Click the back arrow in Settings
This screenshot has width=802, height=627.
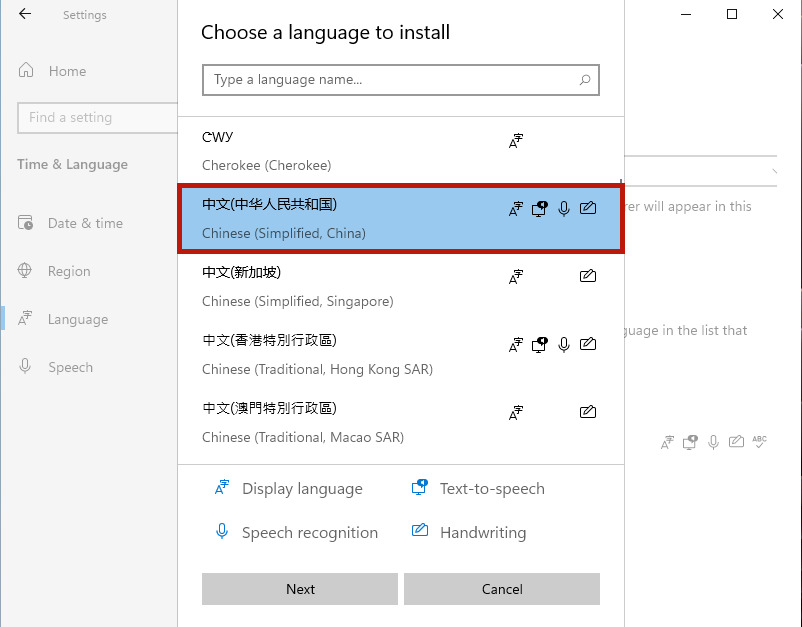[x=24, y=14]
